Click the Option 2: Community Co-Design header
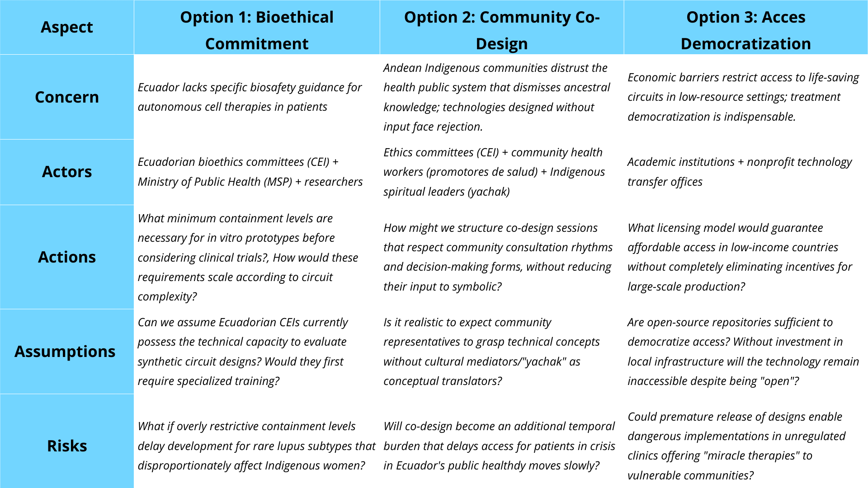The image size is (868, 488). [501, 30]
